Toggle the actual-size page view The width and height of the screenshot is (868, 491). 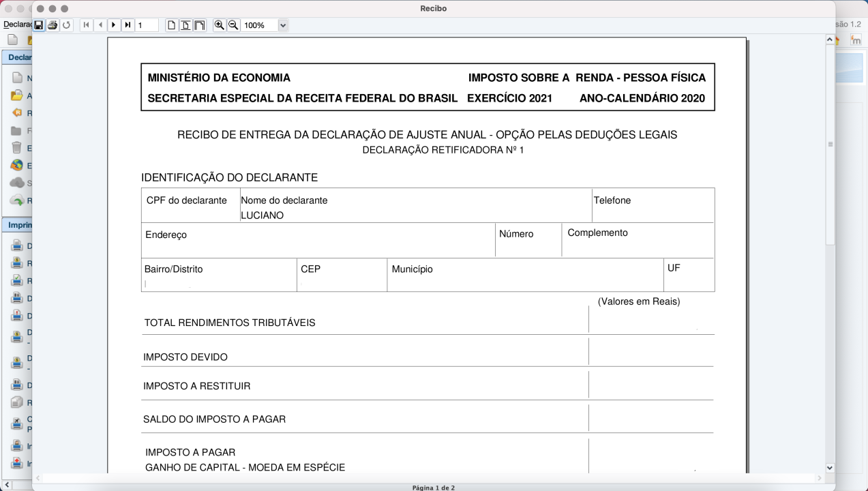171,25
